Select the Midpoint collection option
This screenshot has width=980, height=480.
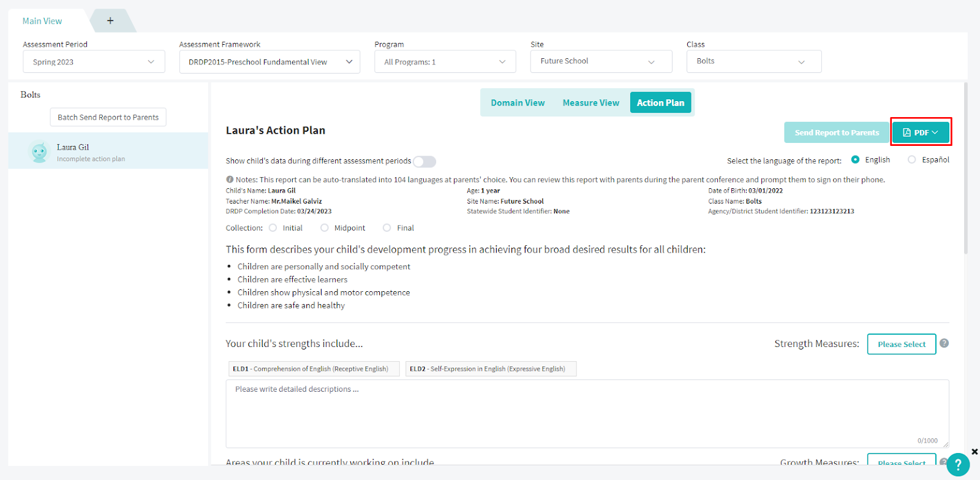pos(325,228)
